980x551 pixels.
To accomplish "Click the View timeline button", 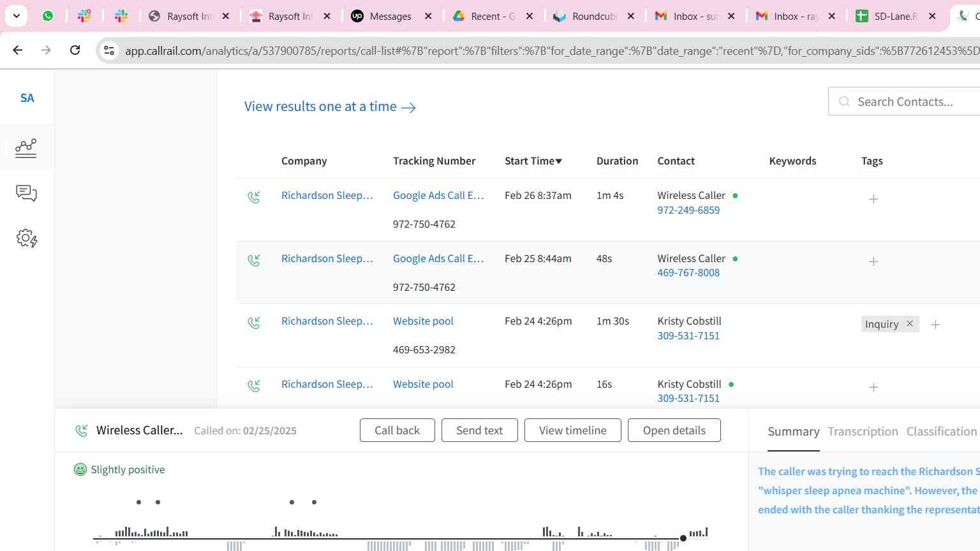I will (573, 430).
